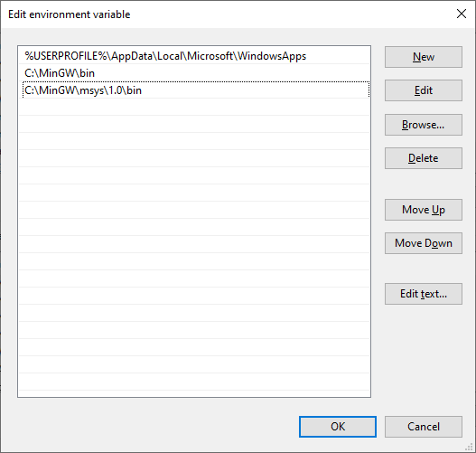Click the window resize grip icon
This screenshot has width=476, height=453.
click(x=470, y=447)
